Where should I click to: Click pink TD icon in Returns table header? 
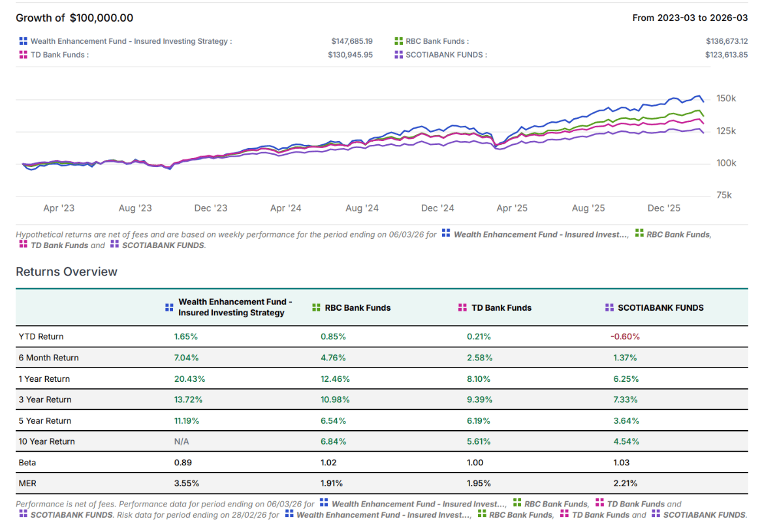tap(462, 307)
